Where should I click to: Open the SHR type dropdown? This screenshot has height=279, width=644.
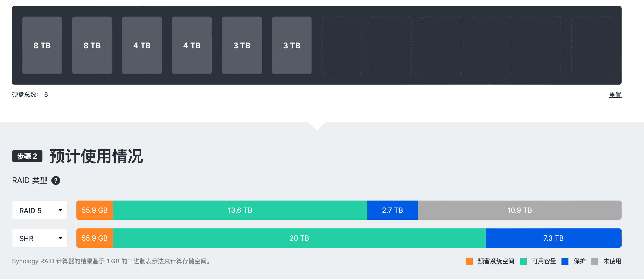pyautogui.click(x=40, y=238)
